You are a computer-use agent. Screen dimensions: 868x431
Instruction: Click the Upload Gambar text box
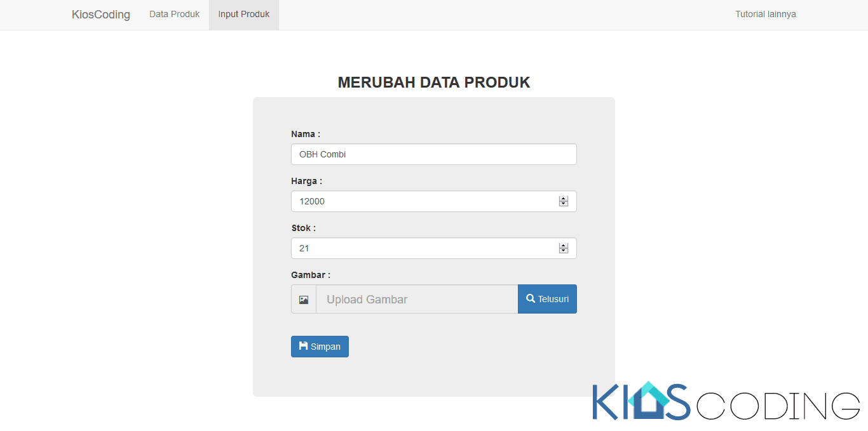(x=417, y=299)
